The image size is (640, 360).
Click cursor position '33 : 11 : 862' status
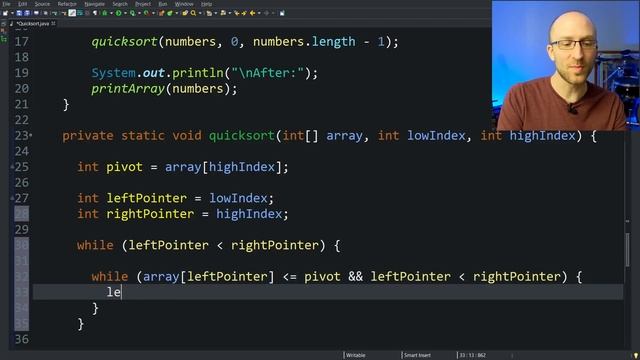[x=473, y=356]
